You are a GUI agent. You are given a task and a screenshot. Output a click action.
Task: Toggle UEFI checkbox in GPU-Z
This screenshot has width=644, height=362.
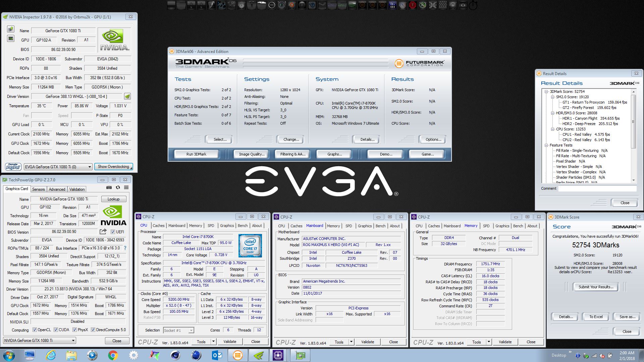[x=113, y=232]
